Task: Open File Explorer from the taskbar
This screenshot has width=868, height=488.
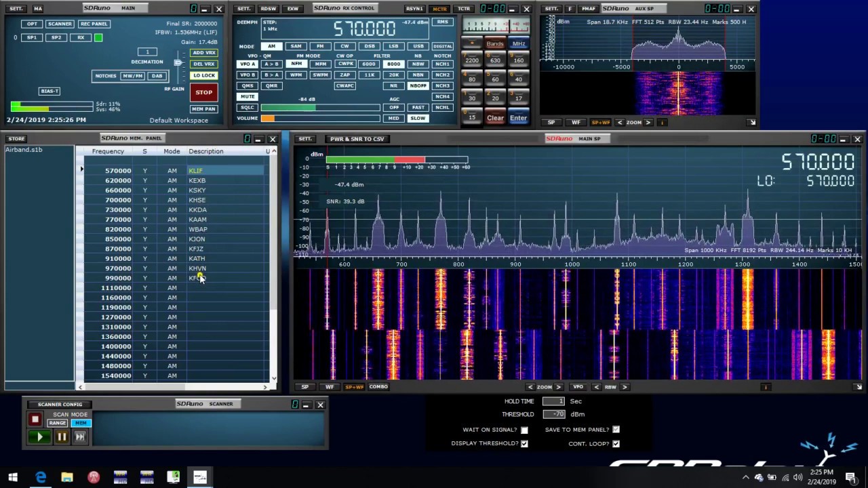Action: (x=67, y=477)
